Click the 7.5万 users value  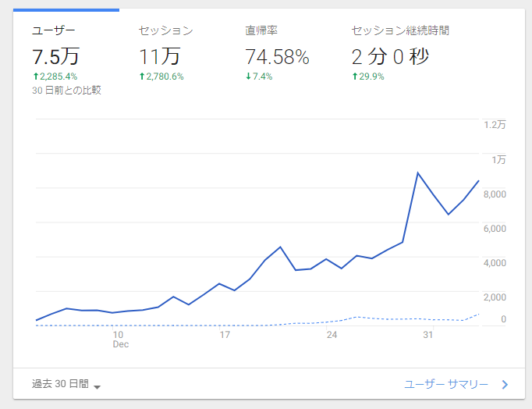pos(55,56)
